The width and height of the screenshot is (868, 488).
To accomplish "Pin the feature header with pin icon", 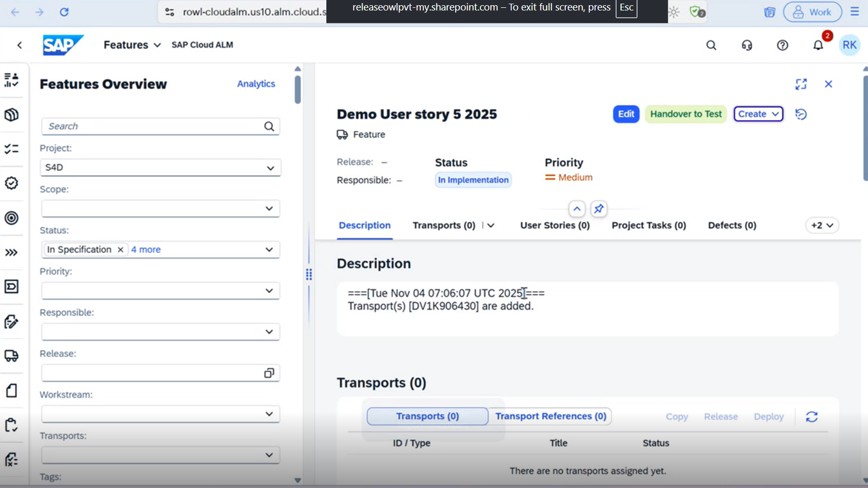I will (x=598, y=209).
